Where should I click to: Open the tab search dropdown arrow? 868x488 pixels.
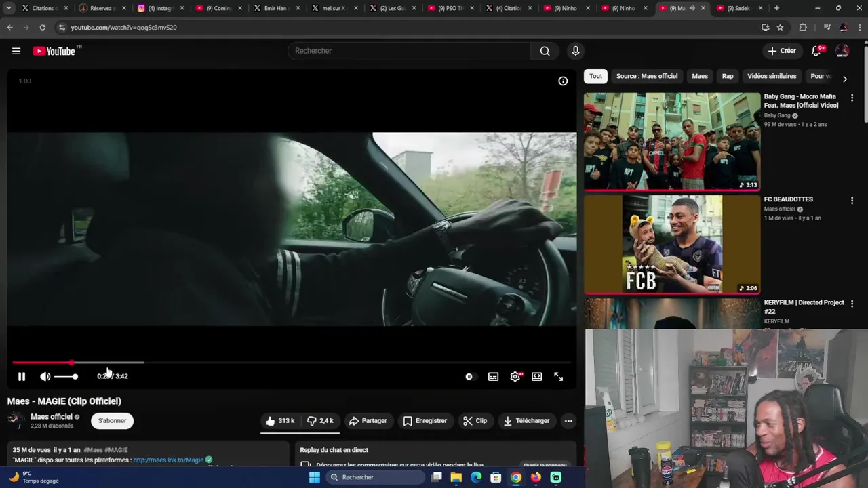(9, 8)
